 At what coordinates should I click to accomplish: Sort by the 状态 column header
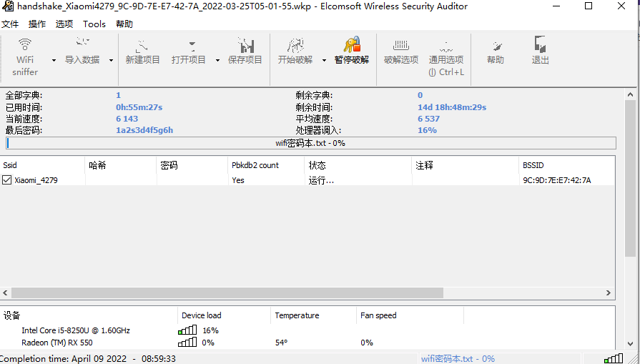(358, 165)
